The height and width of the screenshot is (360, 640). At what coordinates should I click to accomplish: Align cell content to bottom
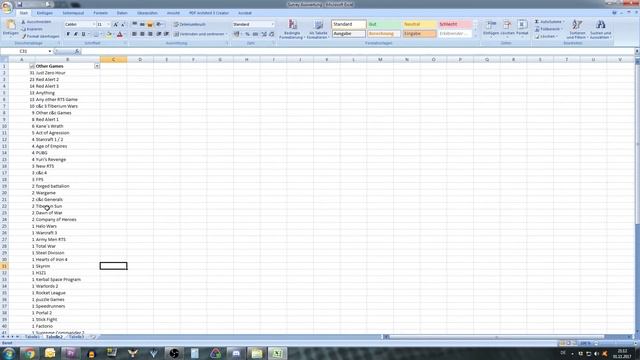150,24
